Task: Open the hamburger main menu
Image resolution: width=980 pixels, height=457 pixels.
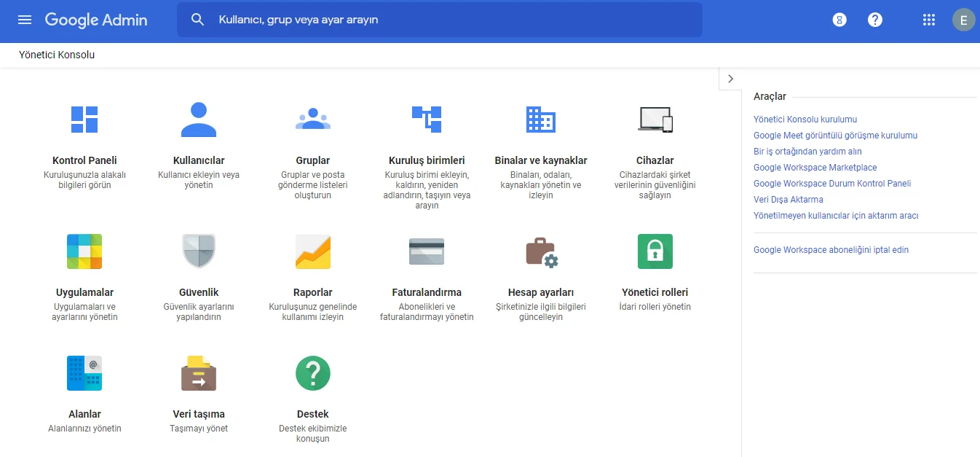Action: [25, 20]
